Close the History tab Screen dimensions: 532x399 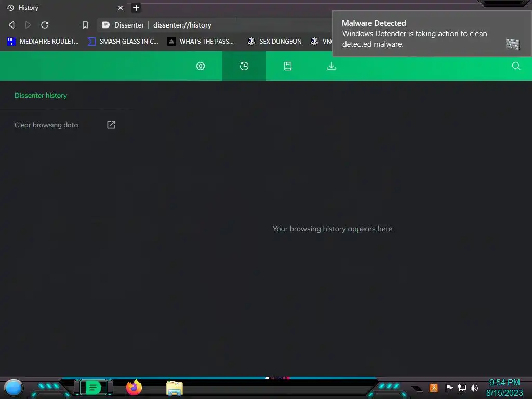tap(121, 8)
